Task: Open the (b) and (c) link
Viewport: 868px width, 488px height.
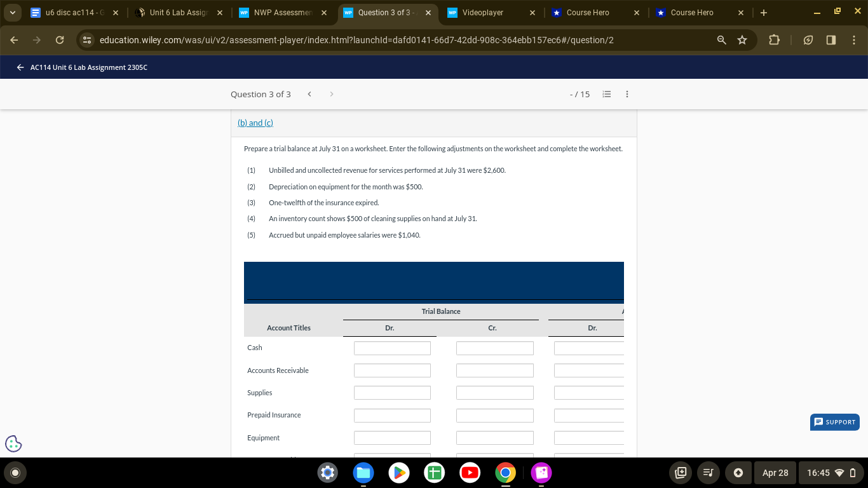Action: click(x=255, y=123)
